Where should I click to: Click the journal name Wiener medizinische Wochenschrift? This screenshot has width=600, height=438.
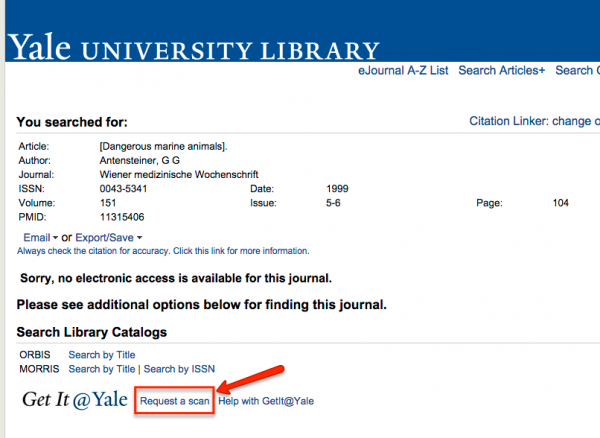point(179,174)
